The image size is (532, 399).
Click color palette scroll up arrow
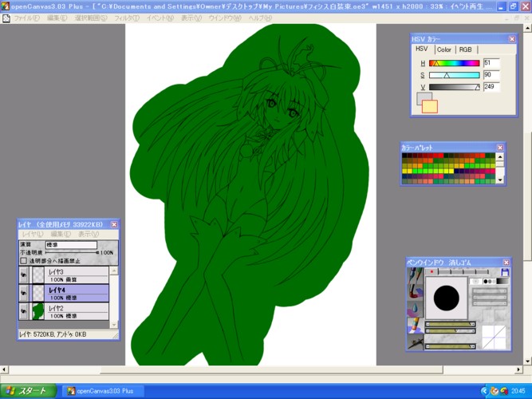(x=500, y=156)
